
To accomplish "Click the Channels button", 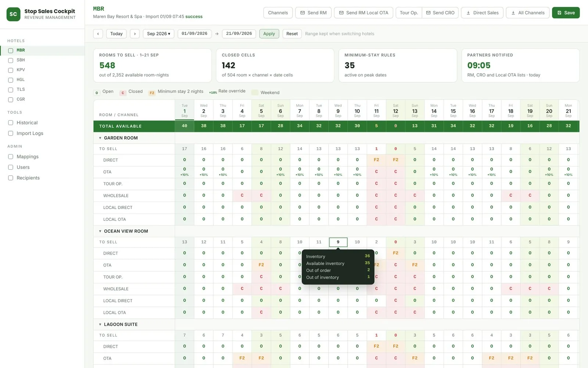I will (x=278, y=13).
